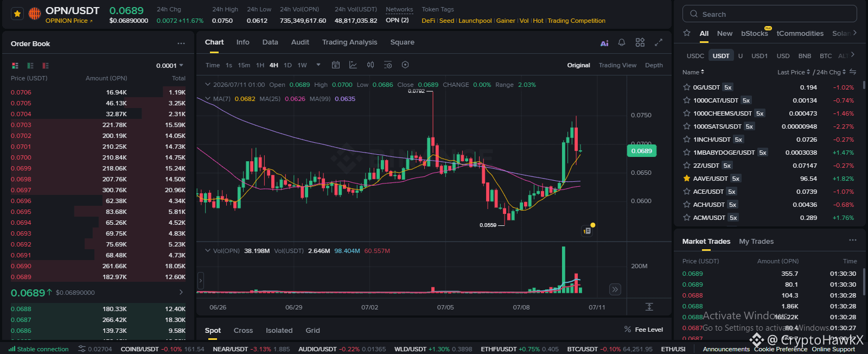Click the market pair Search field
The width and height of the screenshot is (868, 354).
pos(770,14)
